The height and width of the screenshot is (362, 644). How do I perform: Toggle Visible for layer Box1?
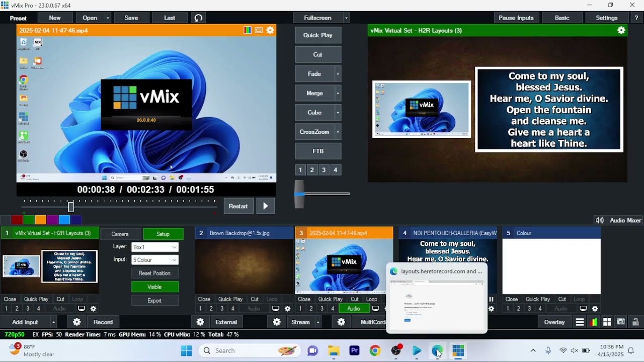[x=154, y=287]
